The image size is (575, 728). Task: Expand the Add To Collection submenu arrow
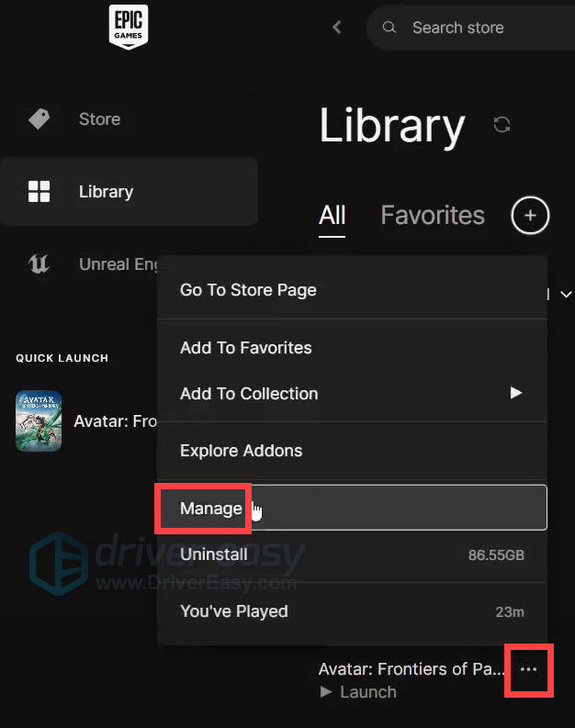click(x=515, y=393)
